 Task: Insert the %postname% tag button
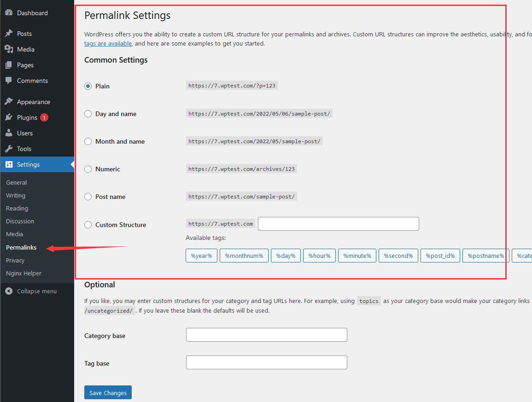(485, 256)
